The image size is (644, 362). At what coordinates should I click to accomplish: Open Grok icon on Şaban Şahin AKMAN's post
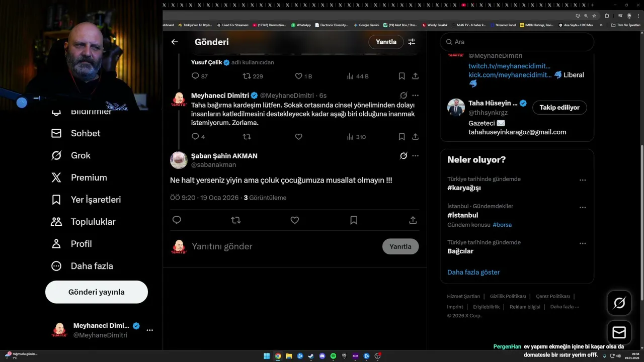(x=404, y=156)
